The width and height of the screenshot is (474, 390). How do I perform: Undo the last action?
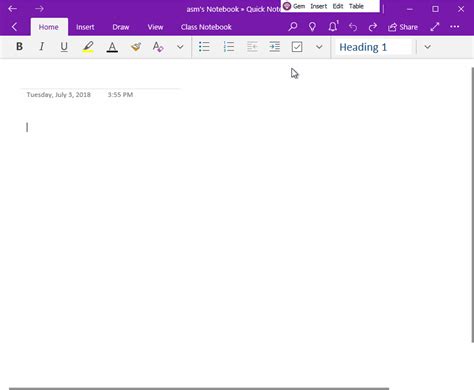pyautogui.click(x=353, y=27)
